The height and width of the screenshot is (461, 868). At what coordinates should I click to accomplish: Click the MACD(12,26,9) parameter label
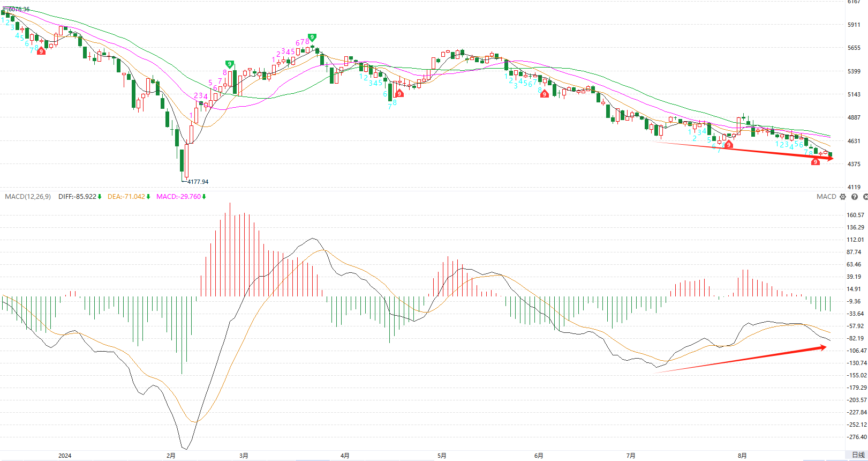coord(28,197)
